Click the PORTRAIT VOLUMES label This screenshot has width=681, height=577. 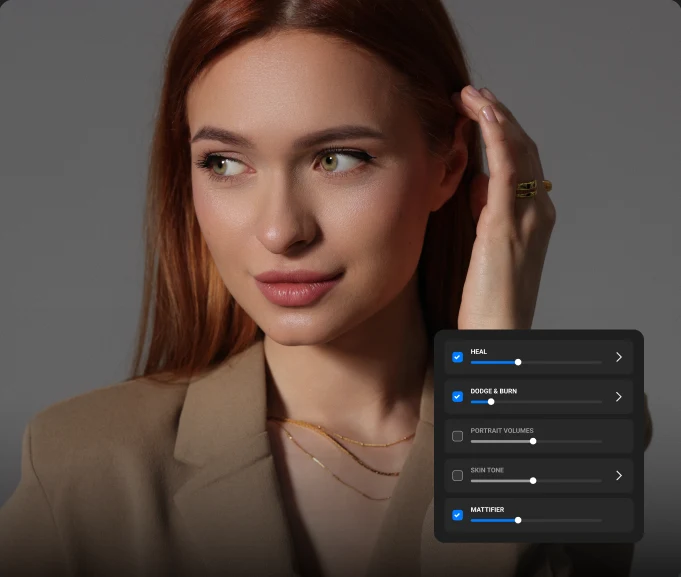[502, 431]
